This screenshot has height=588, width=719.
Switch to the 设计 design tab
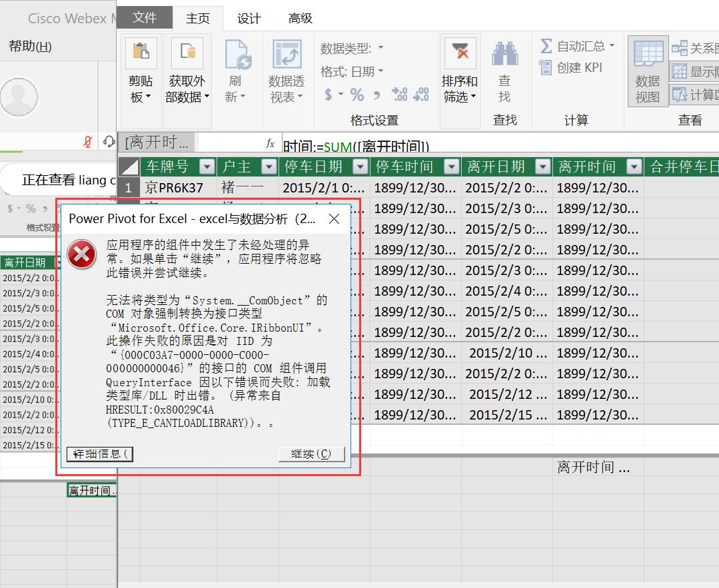(x=249, y=19)
